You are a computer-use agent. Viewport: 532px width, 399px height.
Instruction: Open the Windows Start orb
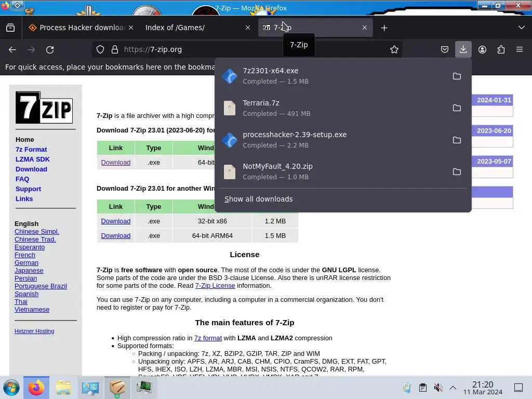pos(11,388)
